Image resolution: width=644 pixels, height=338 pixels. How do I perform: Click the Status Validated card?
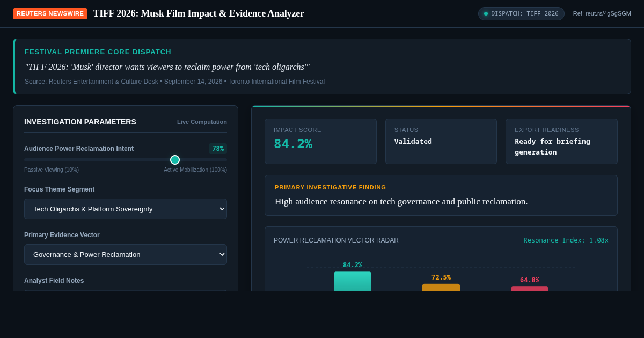(441, 141)
